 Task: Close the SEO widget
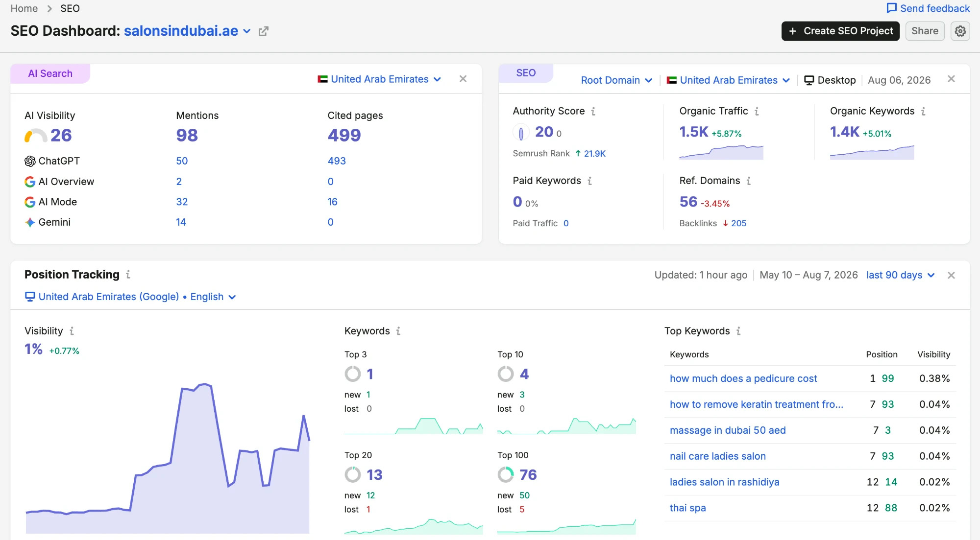(951, 79)
